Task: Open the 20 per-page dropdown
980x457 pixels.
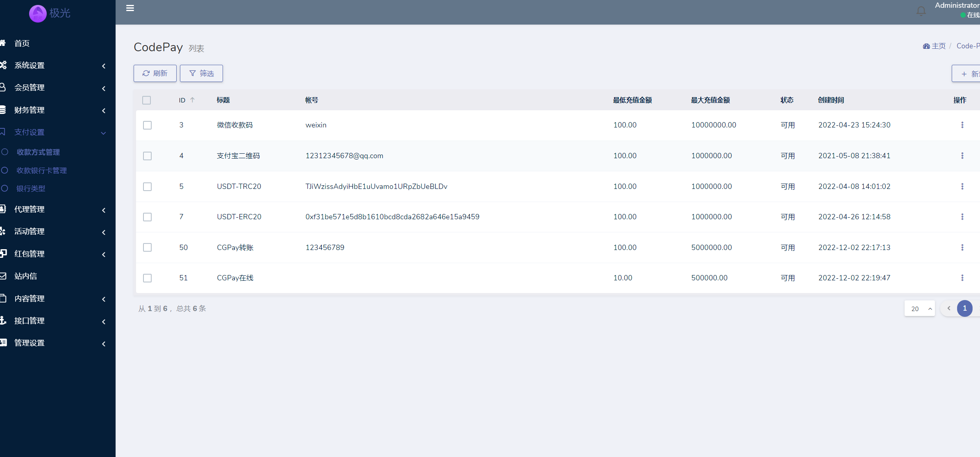Action: point(919,309)
